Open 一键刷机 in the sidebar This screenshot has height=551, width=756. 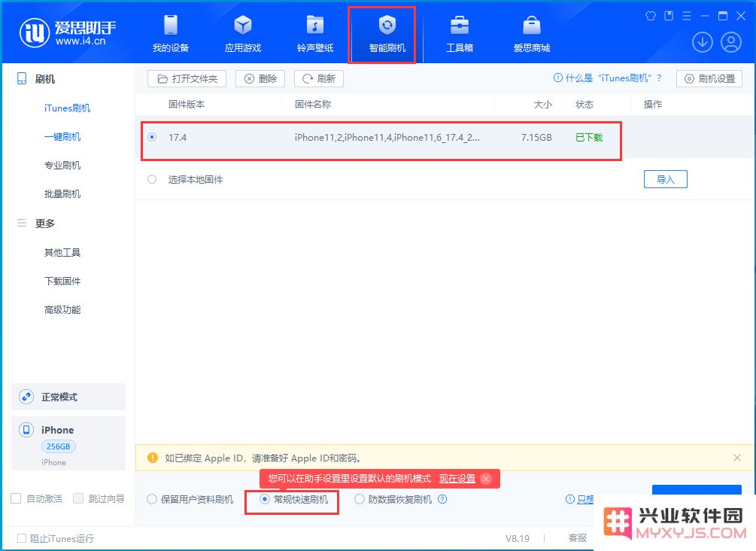(62, 136)
